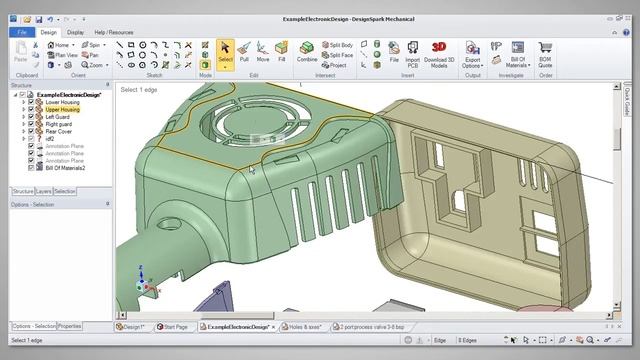Toggle Upper Housing visibility checkbox
Screen dimensions: 640x360
(x=31, y=109)
